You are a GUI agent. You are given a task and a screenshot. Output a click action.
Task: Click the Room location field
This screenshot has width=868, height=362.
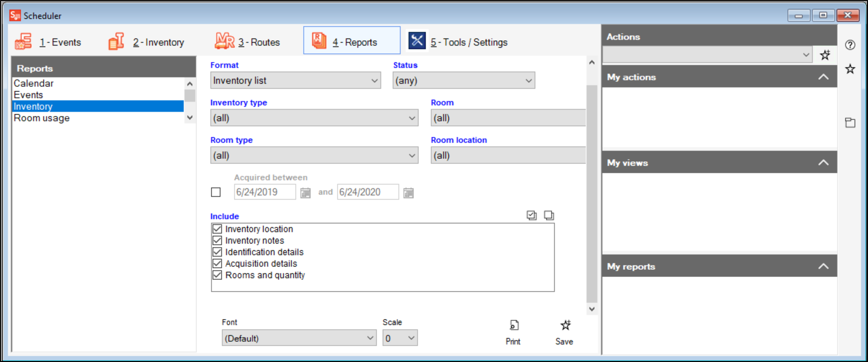[508, 156]
